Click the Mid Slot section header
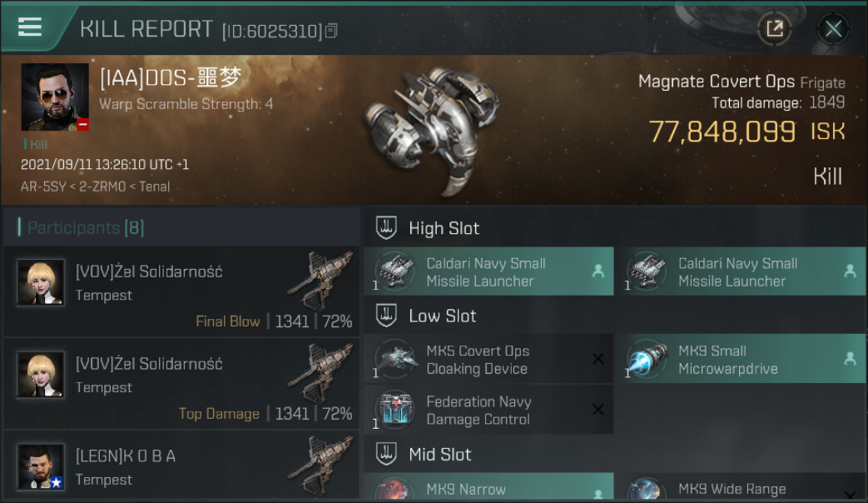This screenshot has height=503, width=868. (x=439, y=455)
